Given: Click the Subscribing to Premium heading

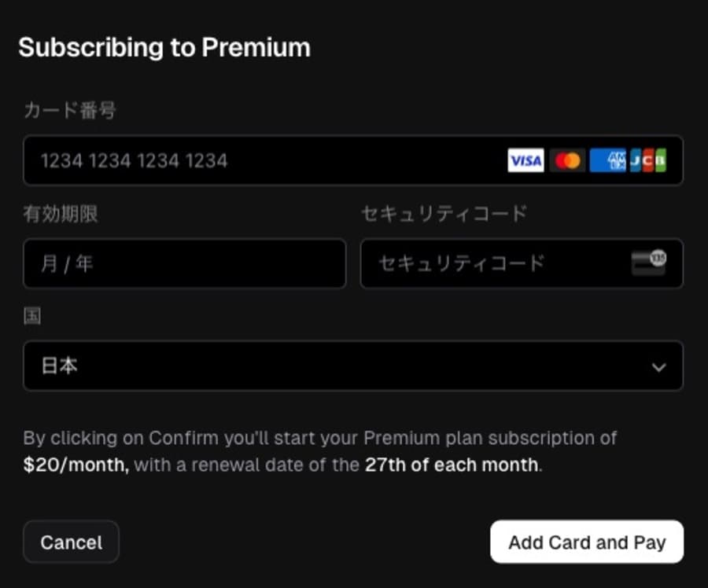Looking at the screenshot, I should click(164, 47).
